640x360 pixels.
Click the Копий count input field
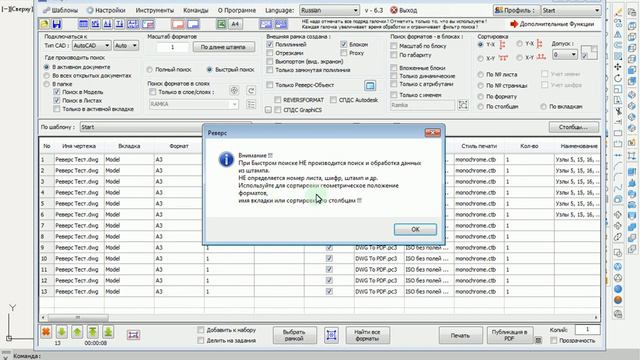tap(587, 329)
